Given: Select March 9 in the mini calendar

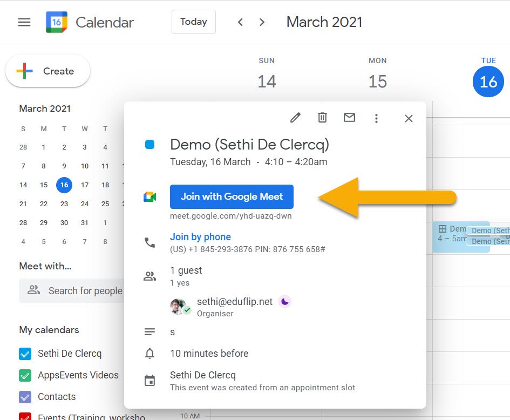Looking at the screenshot, I should (x=64, y=166).
